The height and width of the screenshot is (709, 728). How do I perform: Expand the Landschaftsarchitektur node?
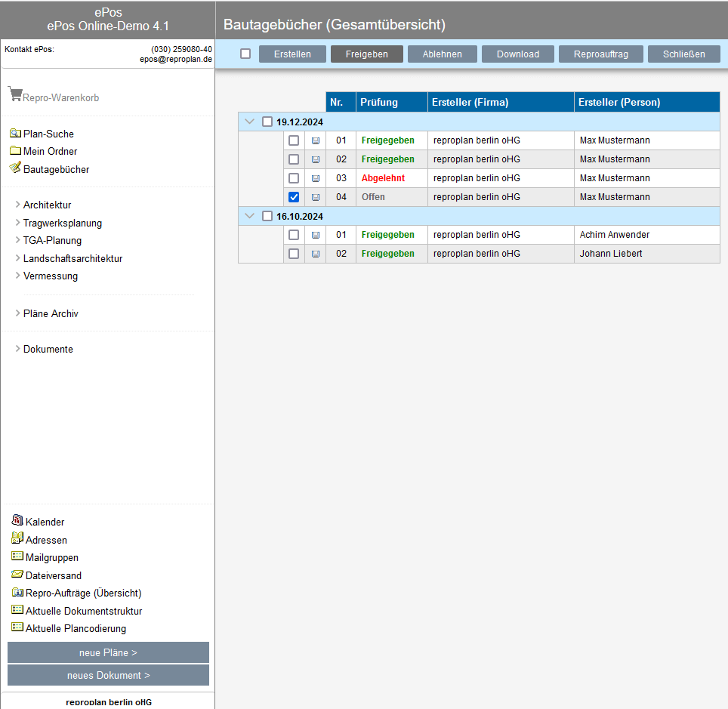tap(17, 257)
